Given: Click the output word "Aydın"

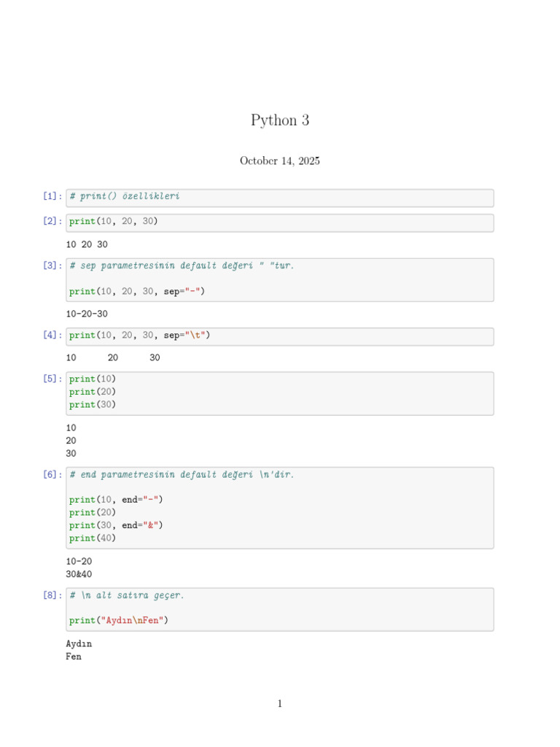Looking at the screenshot, I should click(x=79, y=644).
